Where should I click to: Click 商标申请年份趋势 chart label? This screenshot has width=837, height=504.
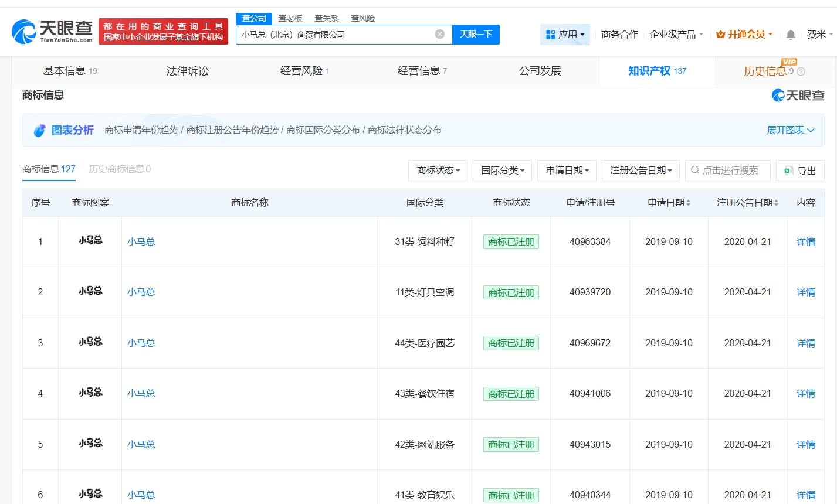(141, 130)
